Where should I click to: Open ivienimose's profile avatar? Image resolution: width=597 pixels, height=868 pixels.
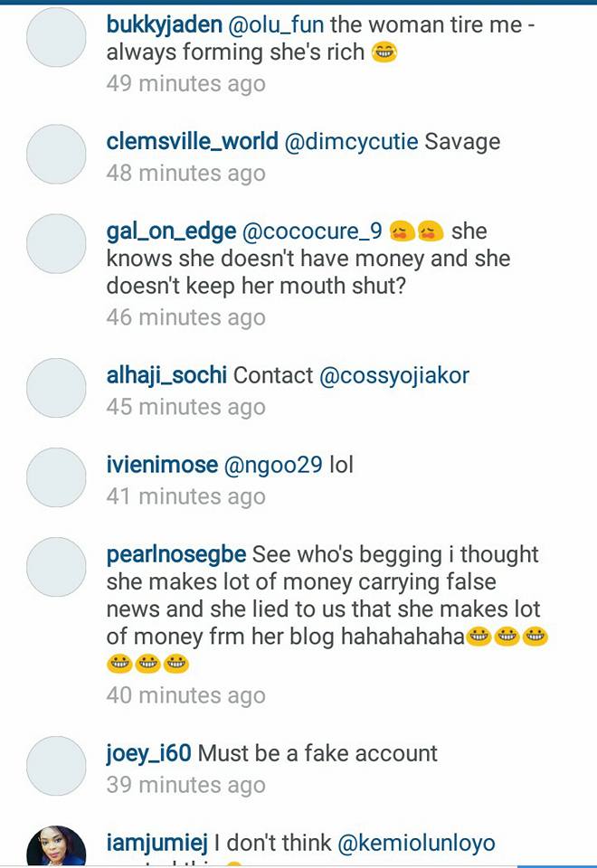coord(56,477)
